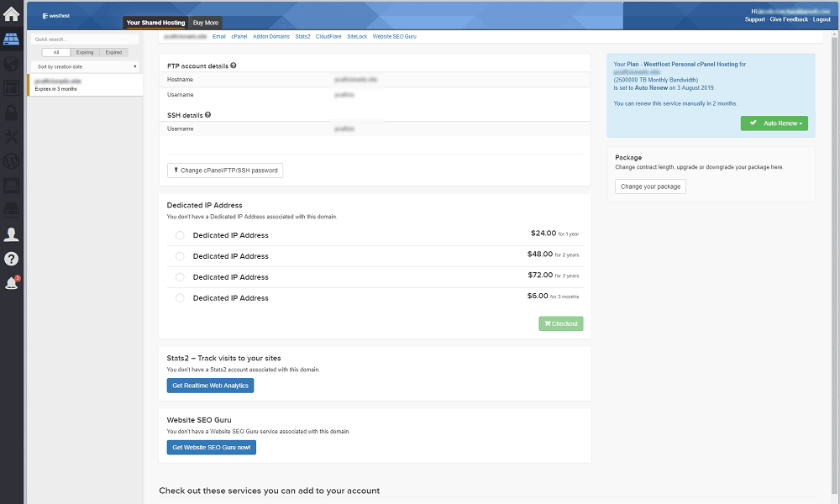Show help for FTP account details
This screenshot has height=504, width=840.
233,66
